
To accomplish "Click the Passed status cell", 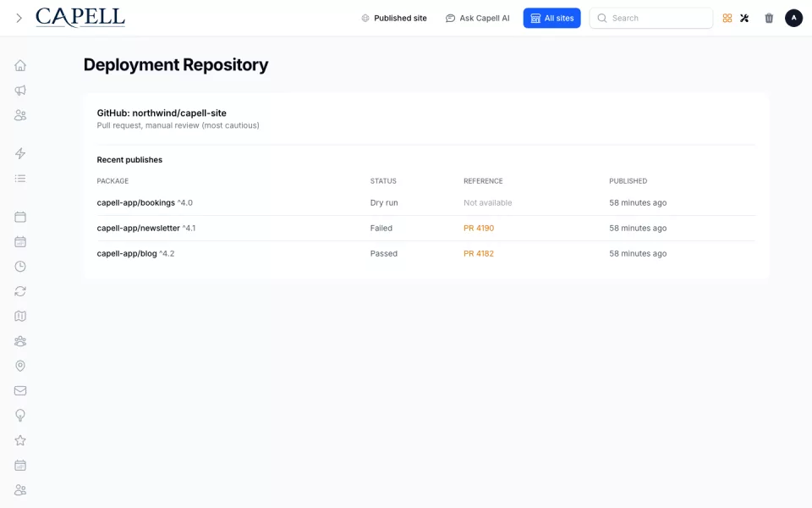I will (x=384, y=253).
